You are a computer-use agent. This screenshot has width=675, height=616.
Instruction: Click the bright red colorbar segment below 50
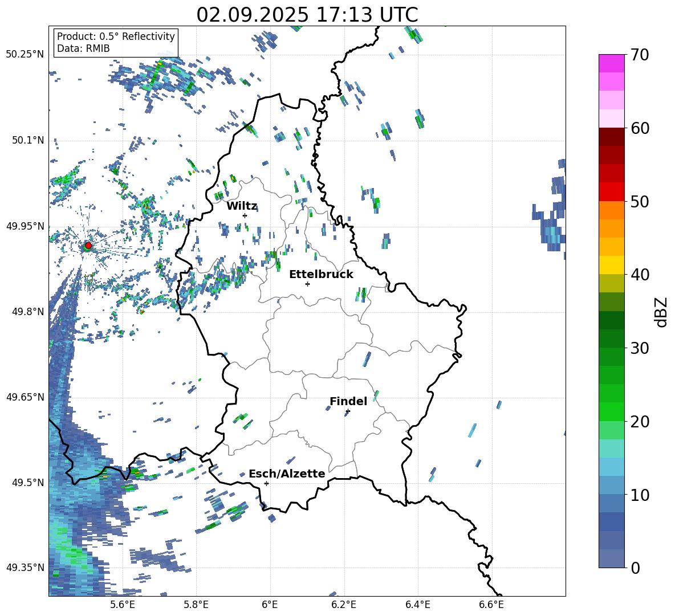click(611, 192)
